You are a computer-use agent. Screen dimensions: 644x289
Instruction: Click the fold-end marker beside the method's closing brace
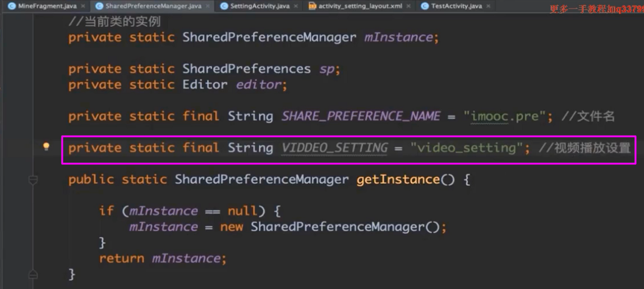pyautogui.click(x=34, y=274)
